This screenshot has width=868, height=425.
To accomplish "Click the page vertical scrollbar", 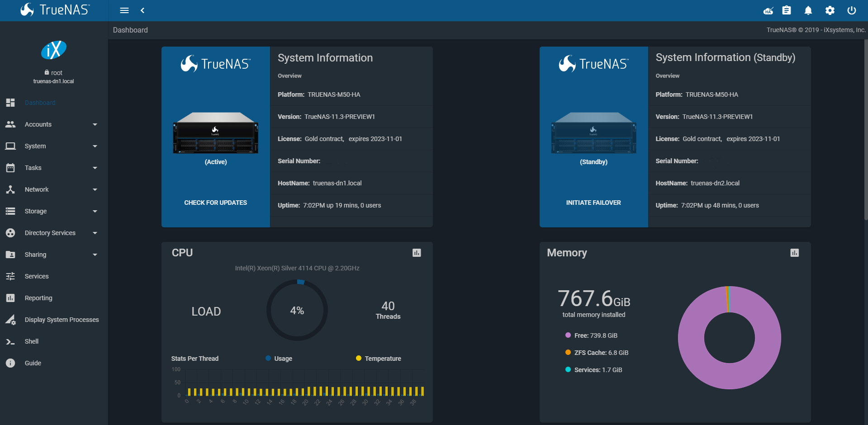I will (866, 130).
